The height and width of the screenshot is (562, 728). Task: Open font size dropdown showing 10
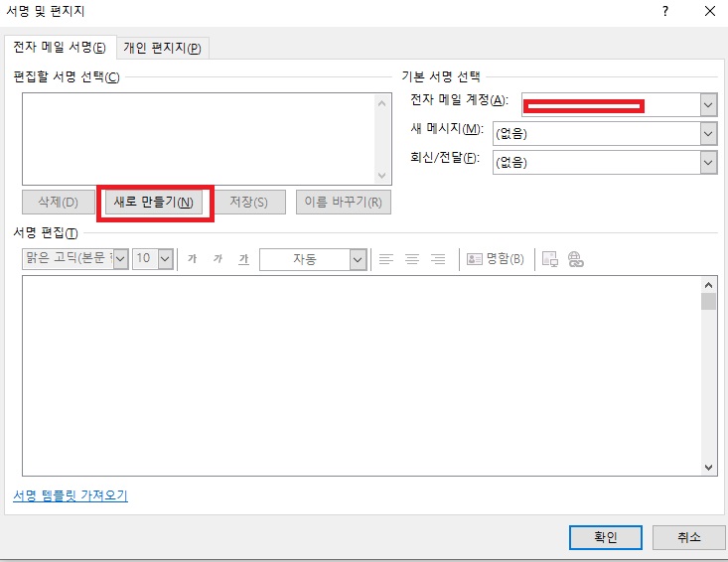165,259
